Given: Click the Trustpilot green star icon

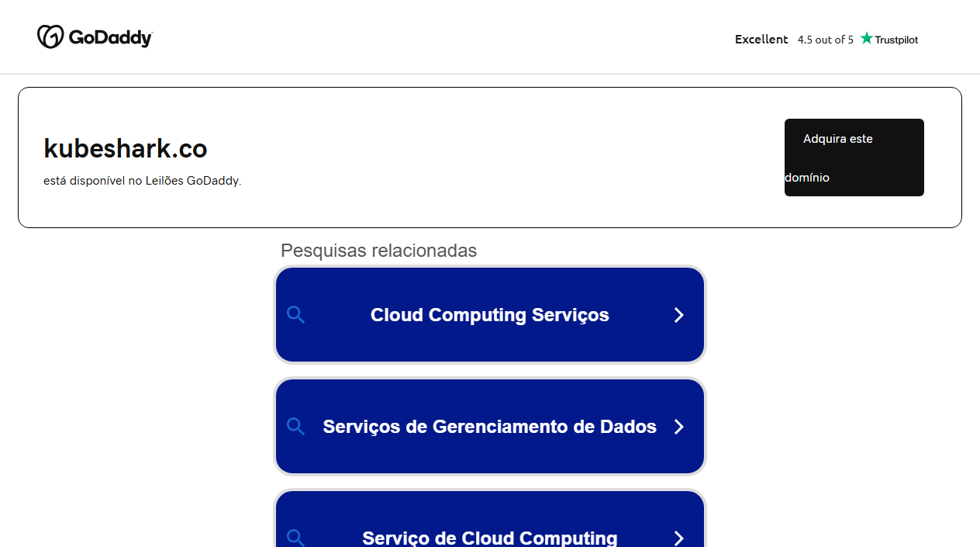Looking at the screenshot, I should [x=866, y=38].
